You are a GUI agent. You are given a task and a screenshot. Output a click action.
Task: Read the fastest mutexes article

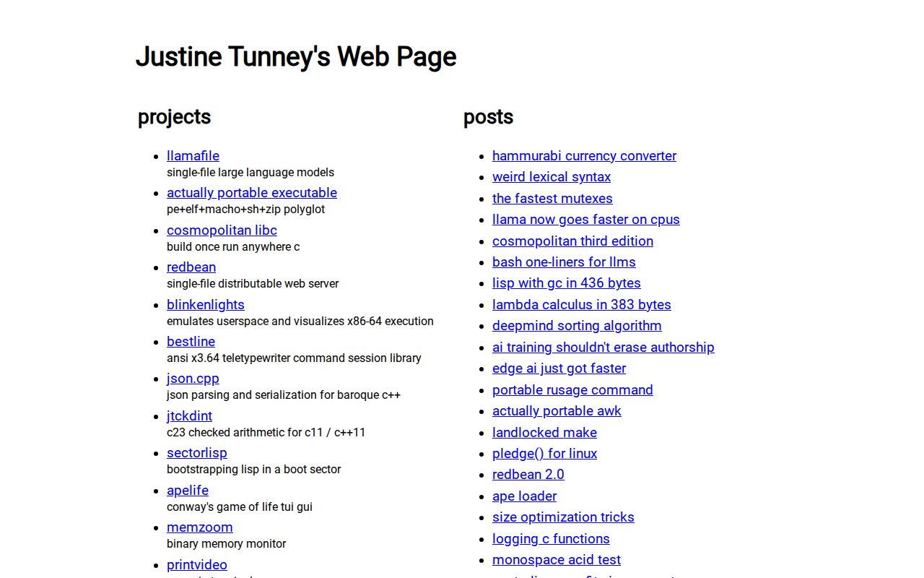click(552, 199)
